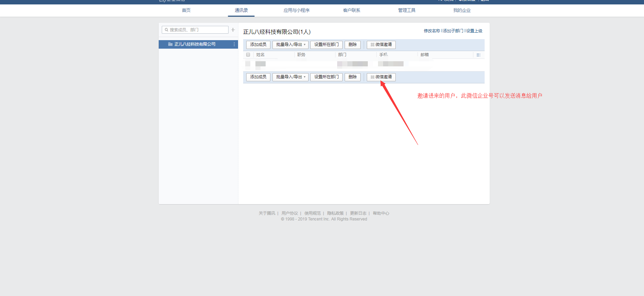
Task: Click the upper 设置所在部门 button
Action: tap(326, 45)
